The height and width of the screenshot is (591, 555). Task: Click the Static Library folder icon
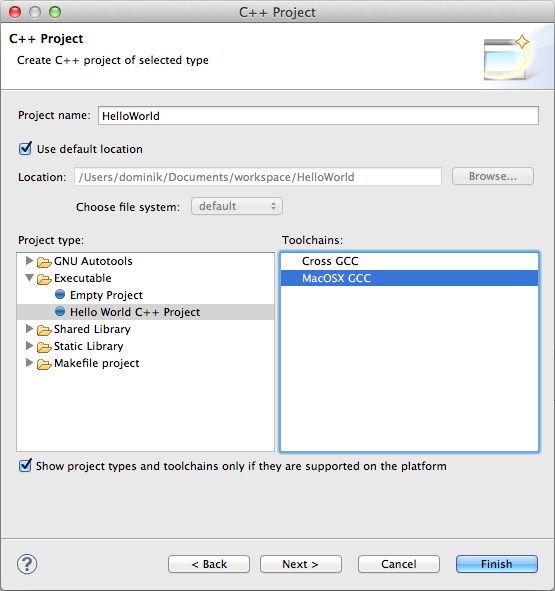(x=44, y=347)
